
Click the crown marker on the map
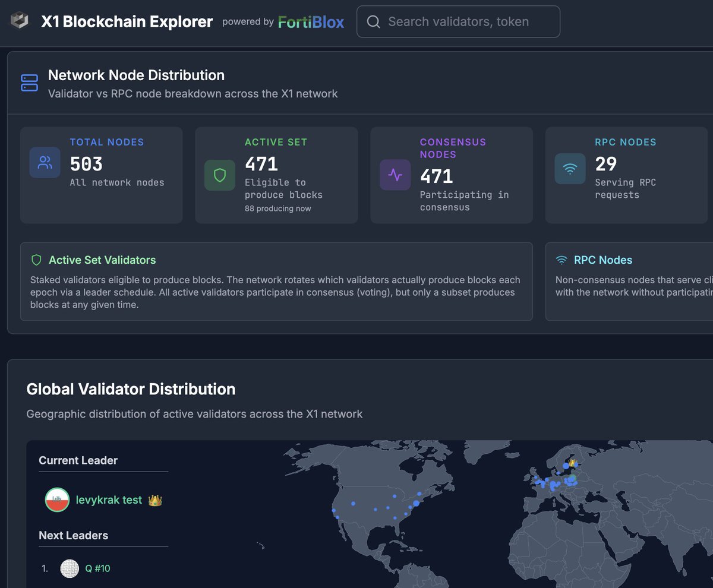coord(572,462)
